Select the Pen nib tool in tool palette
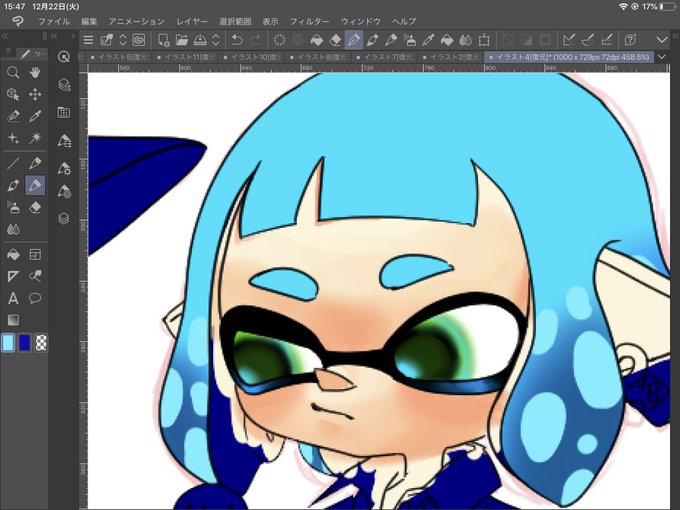The width and height of the screenshot is (680, 510). click(x=13, y=186)
